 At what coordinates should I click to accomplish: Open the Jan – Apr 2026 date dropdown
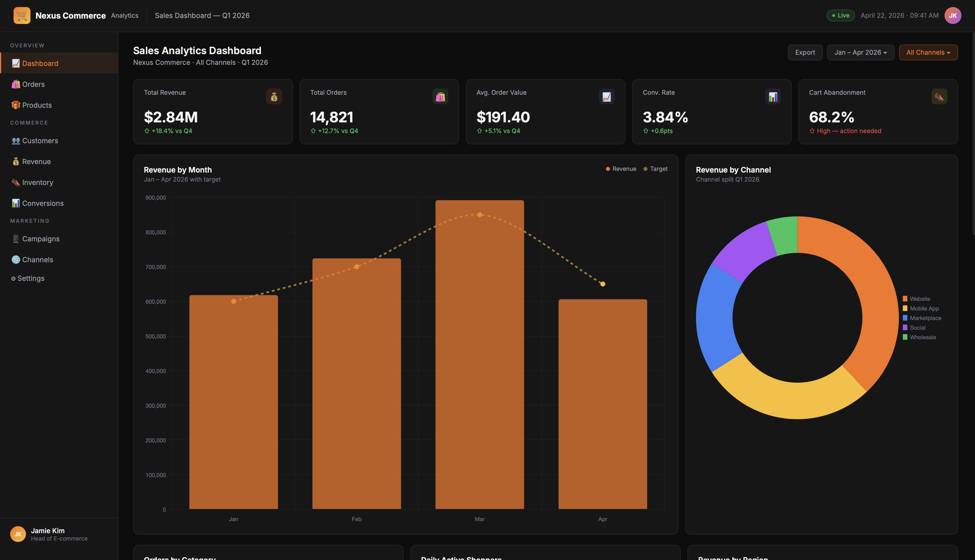[861, 52]
